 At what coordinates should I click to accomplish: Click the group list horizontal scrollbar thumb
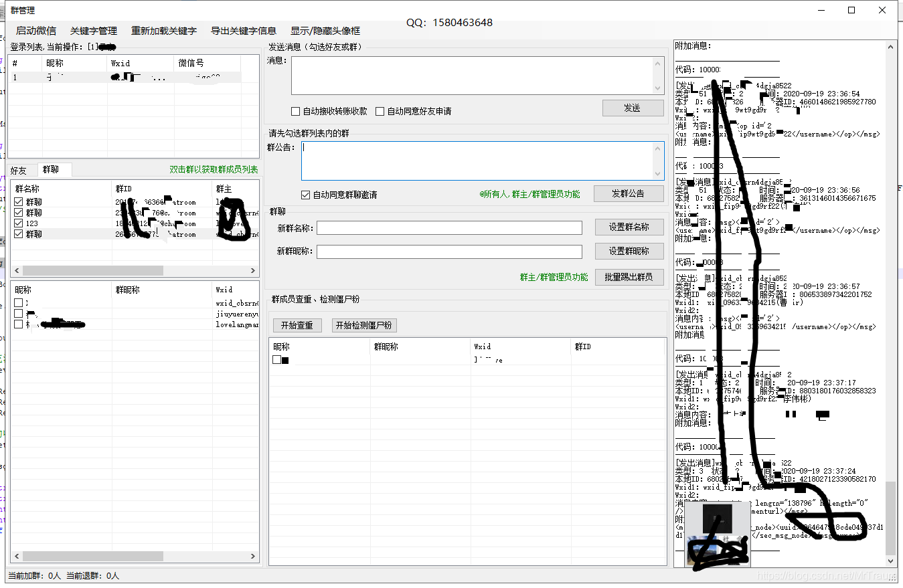(x=93, y=271)
